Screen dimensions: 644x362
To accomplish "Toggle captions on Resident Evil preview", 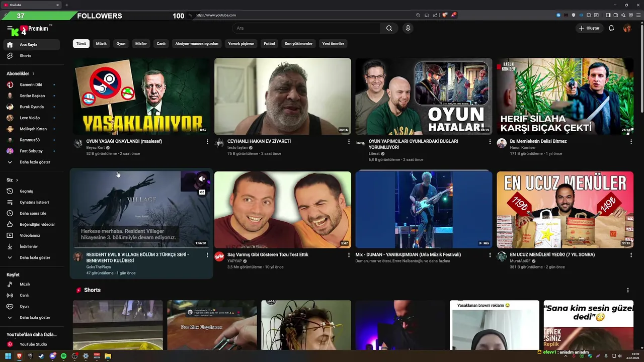I will [x=202, y=192].
